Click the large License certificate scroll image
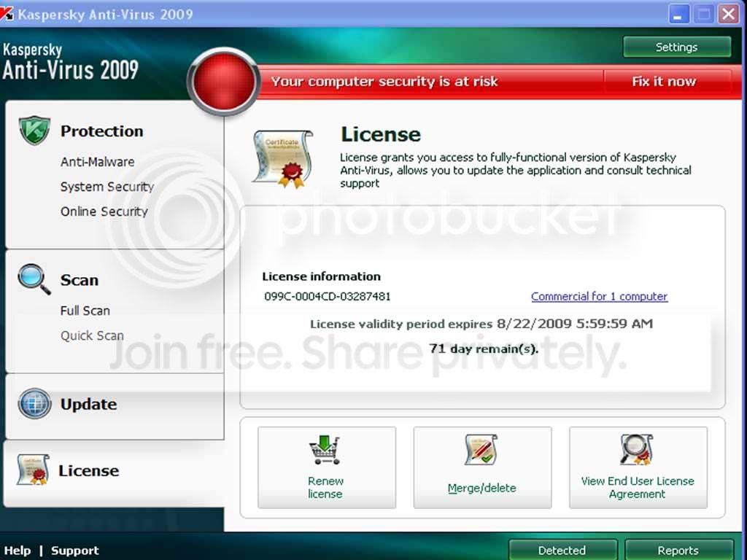Image resolution: width=747 pixels, height=560 pixels. coord(283,158)
